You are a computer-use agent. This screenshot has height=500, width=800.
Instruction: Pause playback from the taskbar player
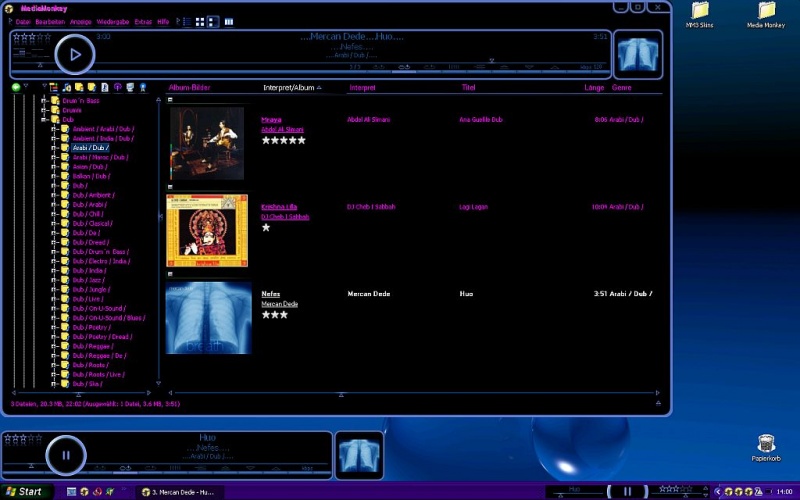pos(628,491)
